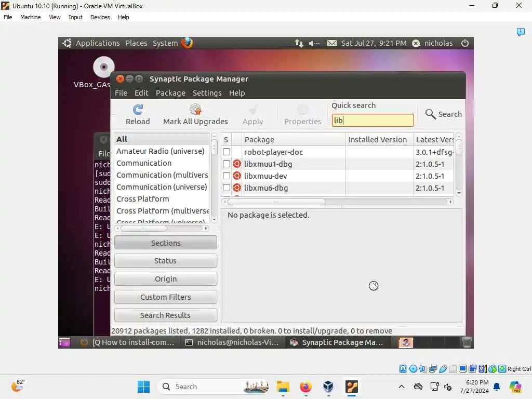The image size is (532, 399).
Task: Switch to How to install-com taskbar item
Action: click(x=129, y=342)
